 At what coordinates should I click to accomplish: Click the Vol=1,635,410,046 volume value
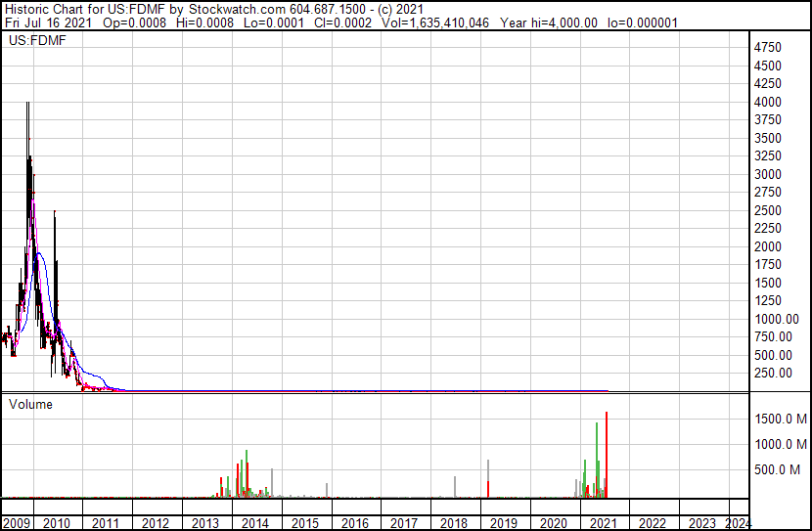pyautogui.click(x=435, y=22)
